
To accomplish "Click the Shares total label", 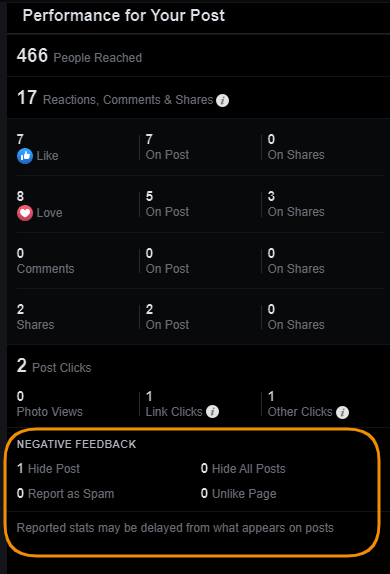I will pos(36,325).
